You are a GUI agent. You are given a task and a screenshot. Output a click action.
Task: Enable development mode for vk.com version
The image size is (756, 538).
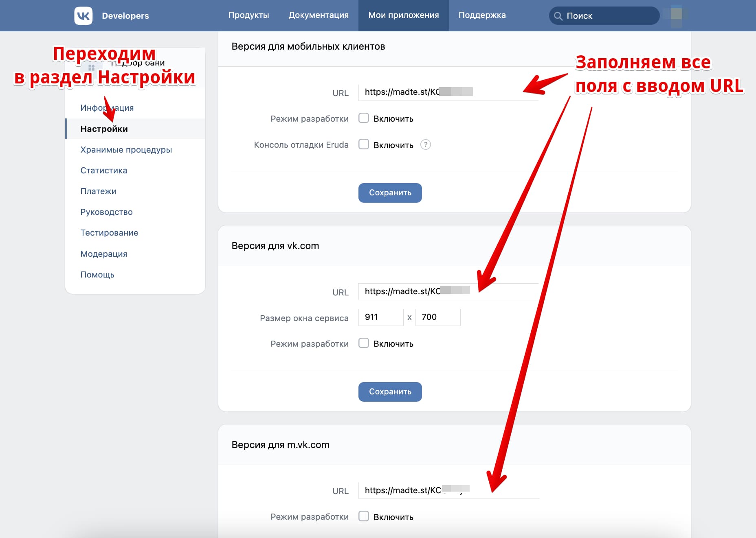(364, 343)
